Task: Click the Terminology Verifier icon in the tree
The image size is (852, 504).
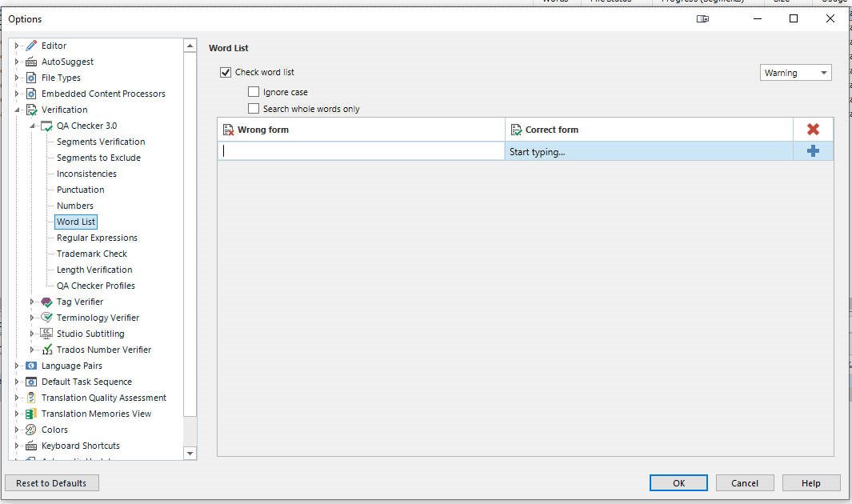Action: point(45,318)
